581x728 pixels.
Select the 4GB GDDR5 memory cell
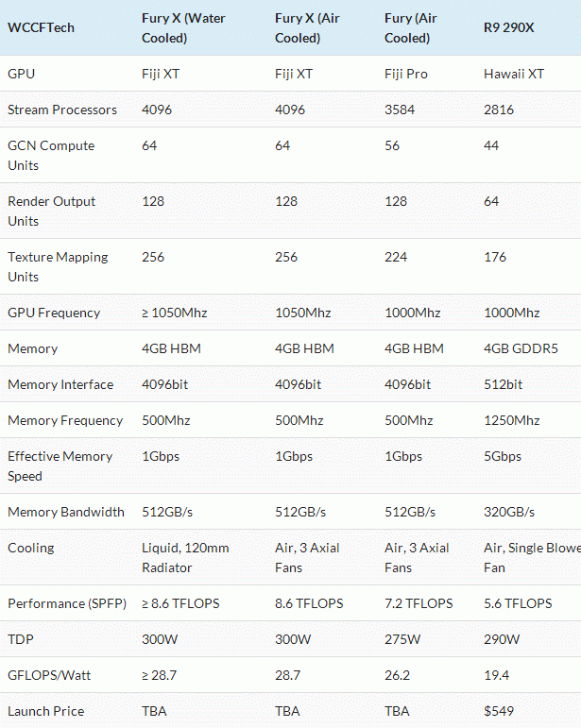521,348
